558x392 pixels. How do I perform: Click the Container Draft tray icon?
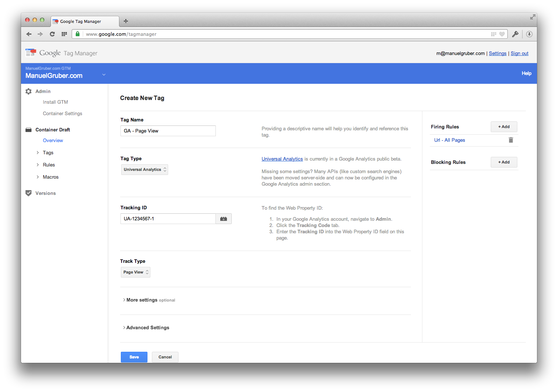tap(28, 130)
